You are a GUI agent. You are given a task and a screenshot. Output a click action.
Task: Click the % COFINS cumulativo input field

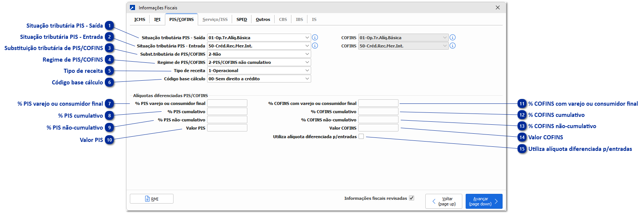tap(378, 111)
